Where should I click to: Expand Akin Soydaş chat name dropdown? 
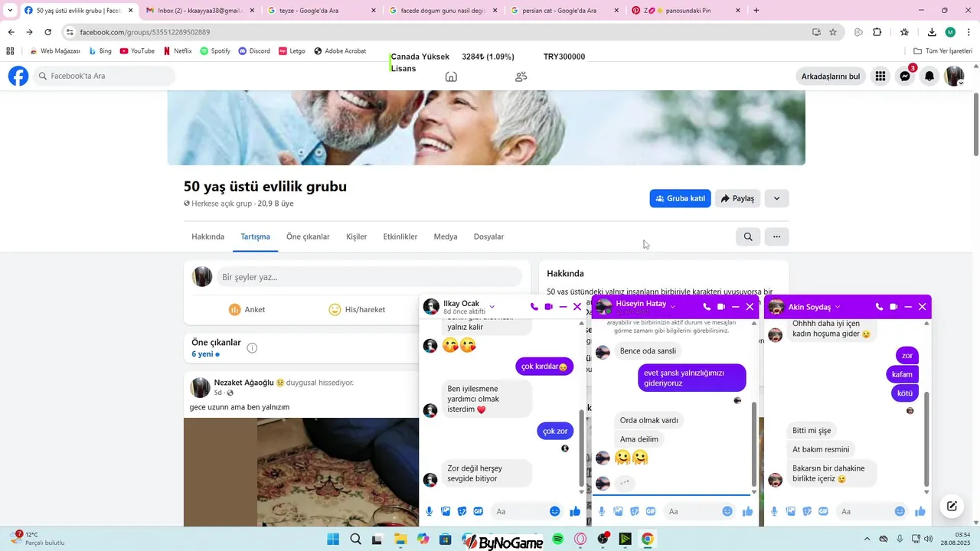(838, 307)
